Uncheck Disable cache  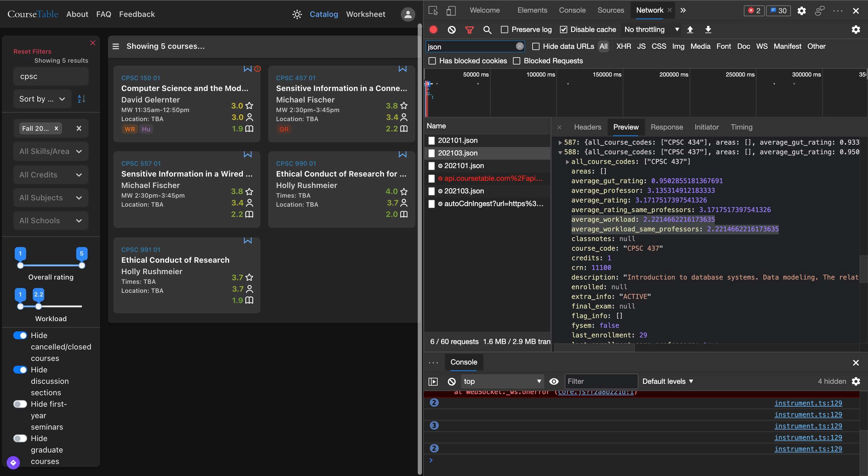tap(563, 30)
